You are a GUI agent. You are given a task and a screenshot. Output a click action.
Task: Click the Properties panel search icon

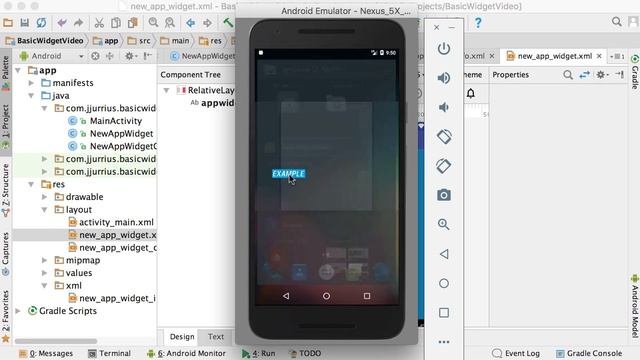click(x=568, y=75)
